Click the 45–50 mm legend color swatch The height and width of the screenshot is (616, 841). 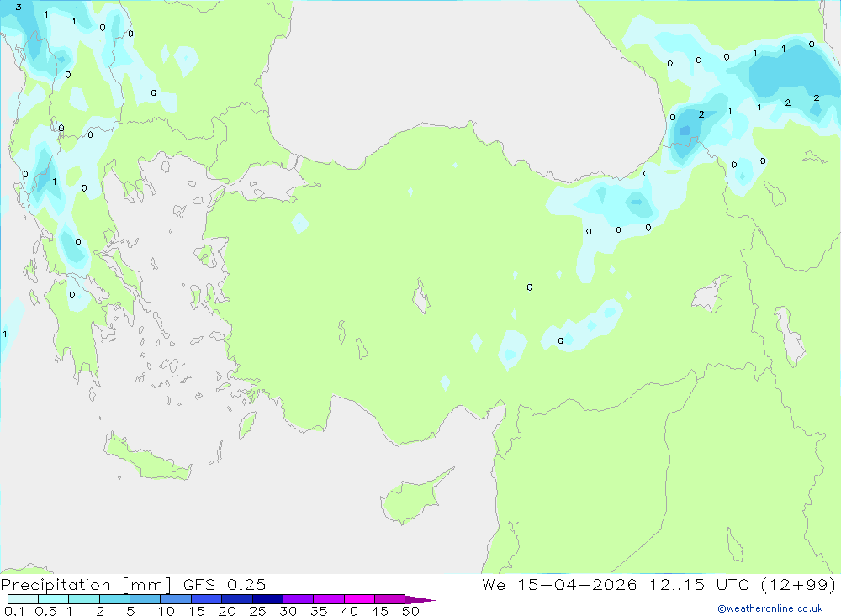390,599
